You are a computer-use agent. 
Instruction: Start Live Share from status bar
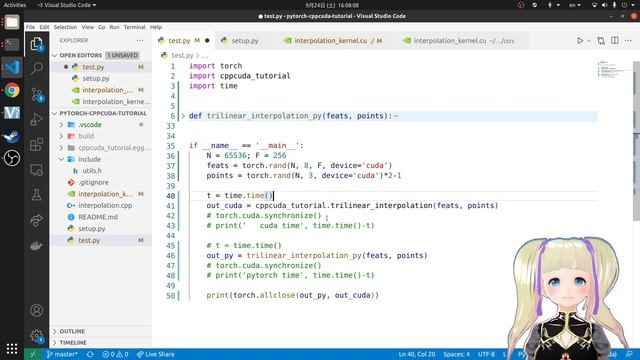click(156, 354)
